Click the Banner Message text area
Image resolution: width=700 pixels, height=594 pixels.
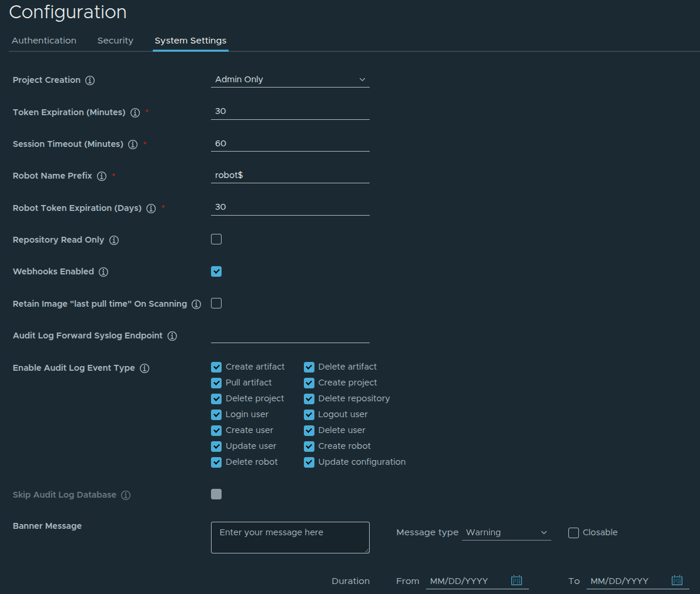tap(290, 538)
